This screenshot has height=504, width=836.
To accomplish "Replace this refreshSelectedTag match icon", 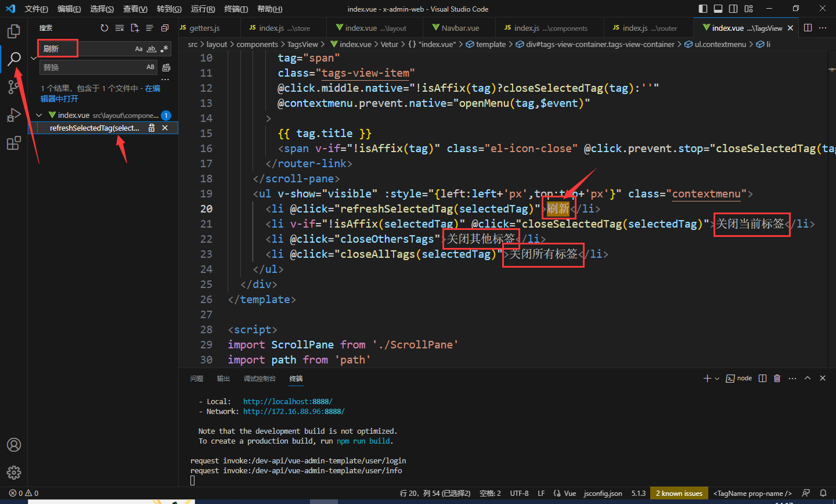I will (152, 128).
